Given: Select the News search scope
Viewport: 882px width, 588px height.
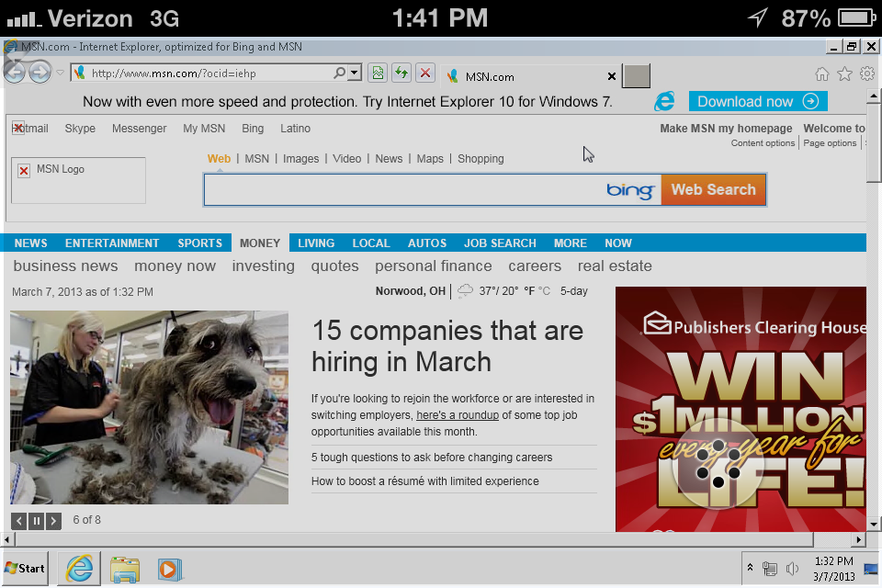Looking at the screenshot, I should click(x=389, y=159).
